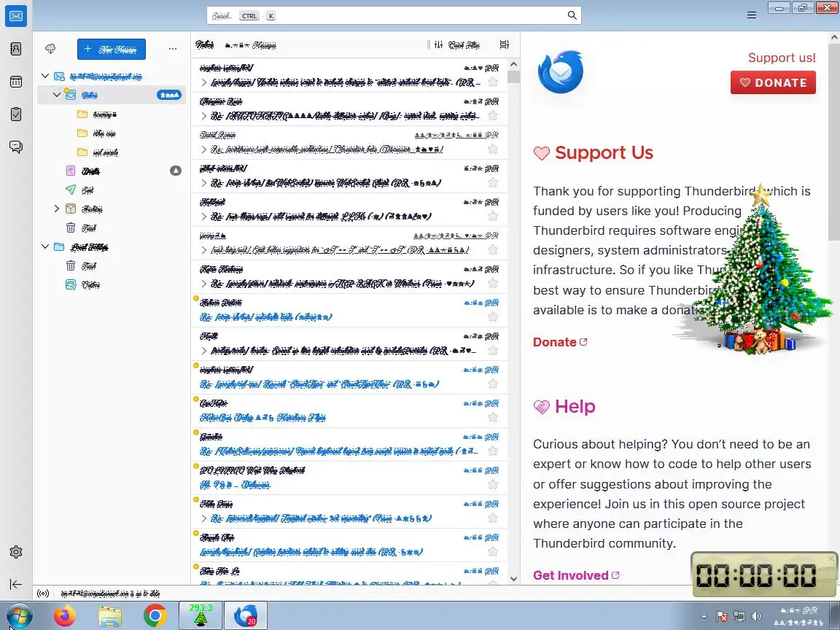Click the New Message button
The image size is (840, 630).
point(112,50)
